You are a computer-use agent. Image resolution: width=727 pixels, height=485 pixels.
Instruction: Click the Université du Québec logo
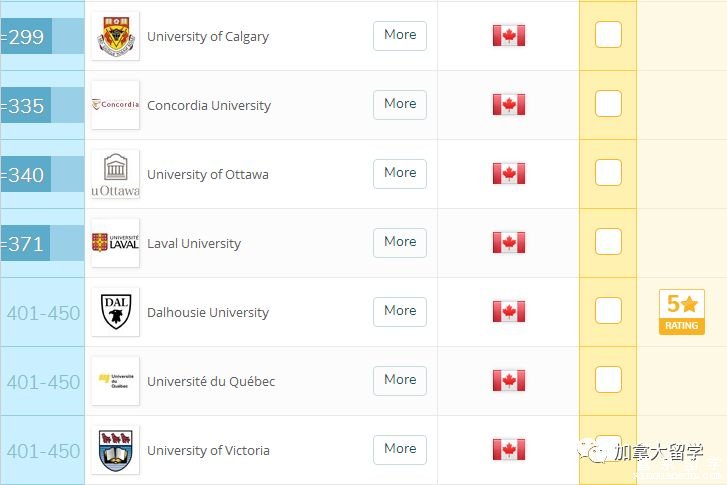pos(115,381)
